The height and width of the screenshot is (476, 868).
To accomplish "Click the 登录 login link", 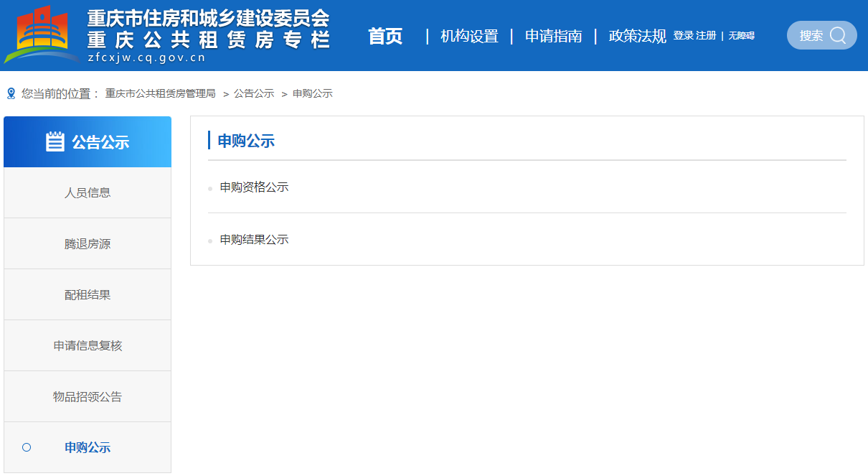I will pos(683,36).
